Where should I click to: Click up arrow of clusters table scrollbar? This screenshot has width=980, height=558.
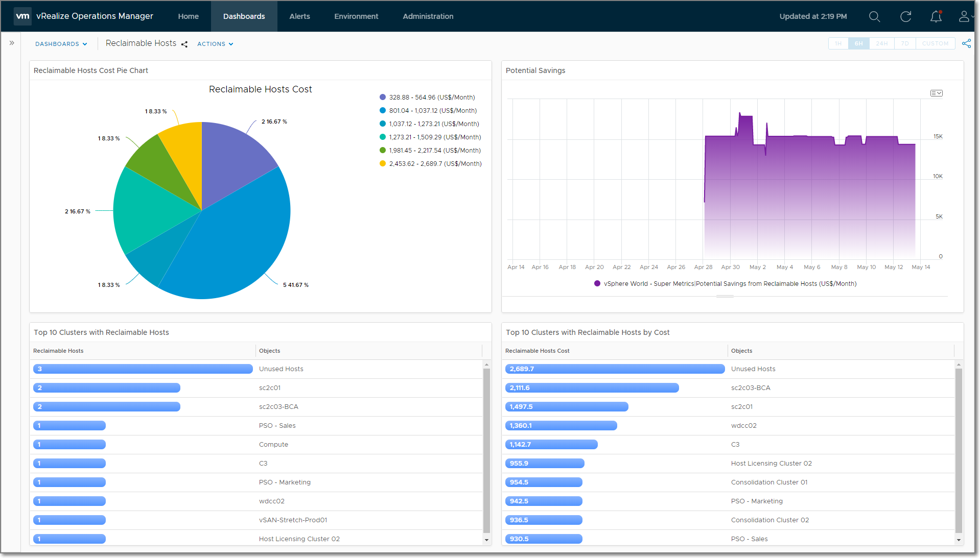click(486, 365)
